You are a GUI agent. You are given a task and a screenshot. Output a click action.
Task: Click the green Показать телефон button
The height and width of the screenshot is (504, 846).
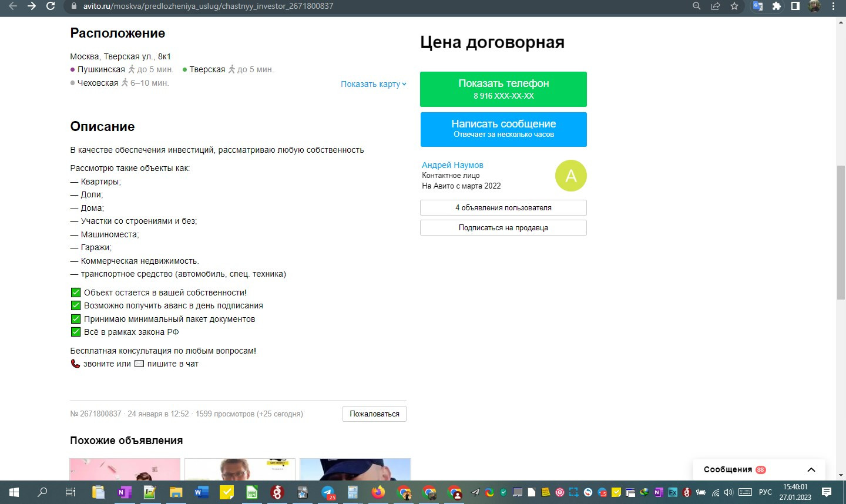click(x=503, y=89)
